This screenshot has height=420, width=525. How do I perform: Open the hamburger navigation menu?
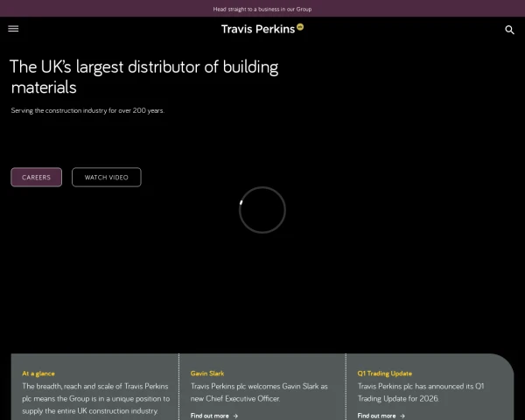tap(13, 29)
